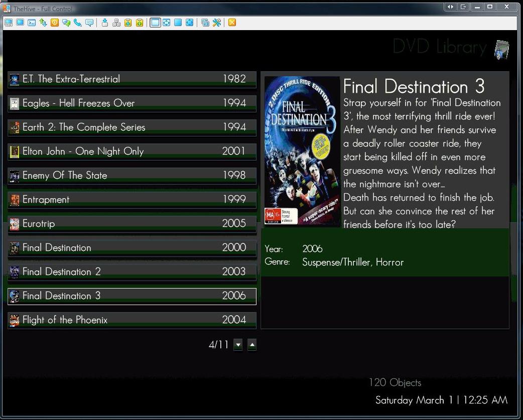Go to next page with down arrow
Image resolution: width=523 pixels, height=420 pixels.
point(238,345)
